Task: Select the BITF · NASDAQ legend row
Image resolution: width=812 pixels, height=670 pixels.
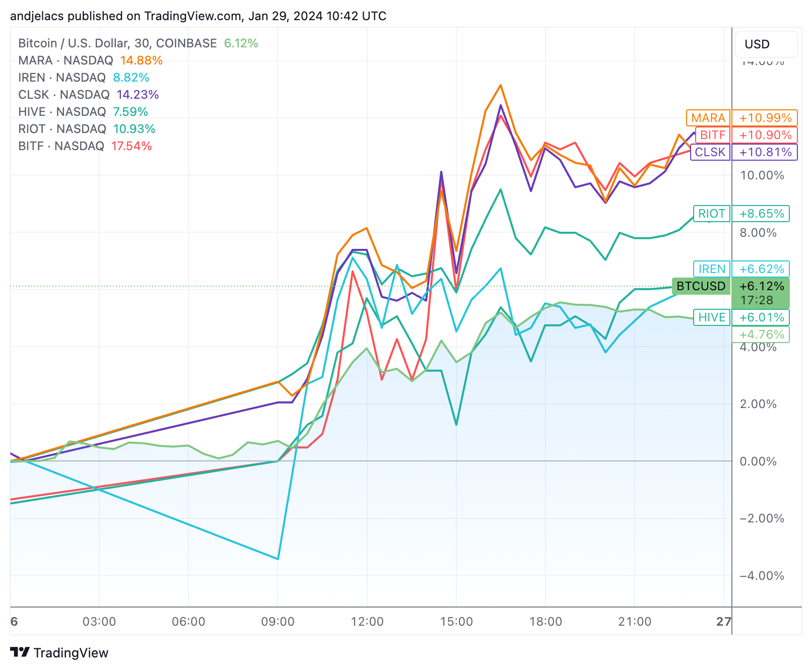Action: pyautogui.click(x=85, y=146)
